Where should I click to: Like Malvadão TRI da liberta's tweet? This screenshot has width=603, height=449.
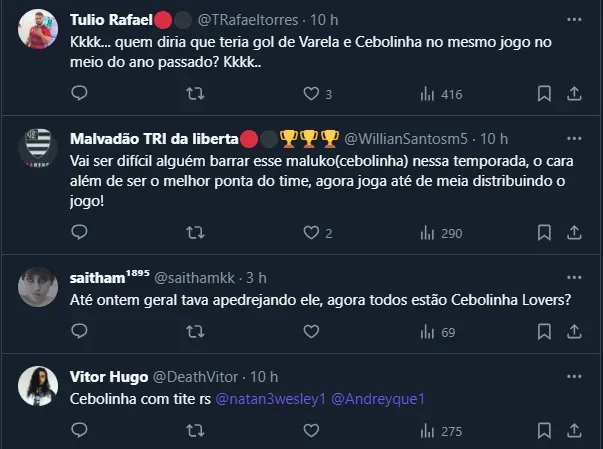point(310,233)
